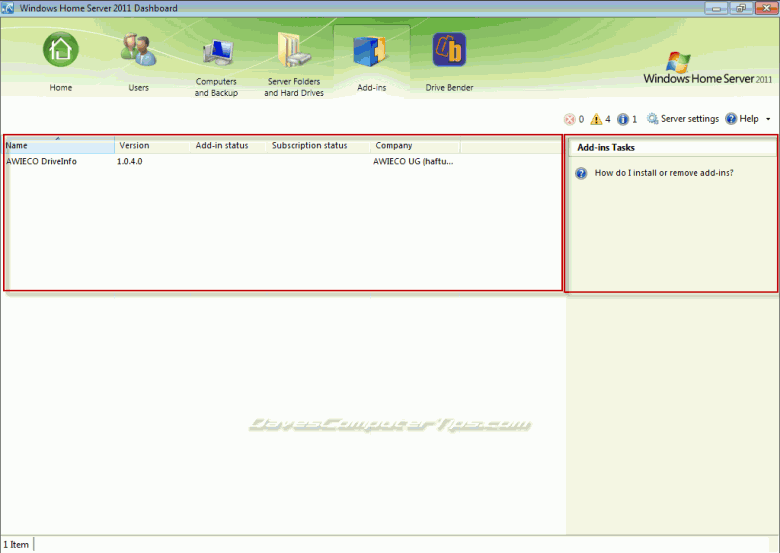Open Server settings link
This screenshot has height=553, width=780.
(690, 119)
